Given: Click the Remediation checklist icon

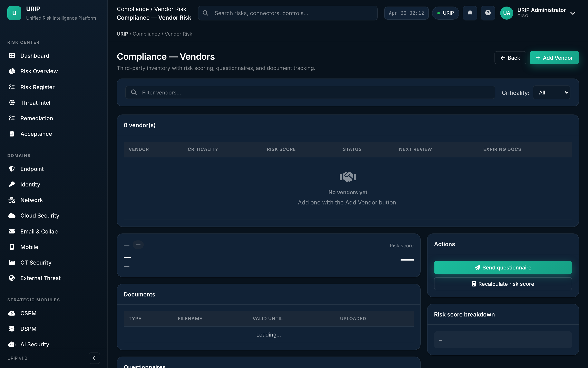Looking at the screenshot, I should (x=12, y=118).
